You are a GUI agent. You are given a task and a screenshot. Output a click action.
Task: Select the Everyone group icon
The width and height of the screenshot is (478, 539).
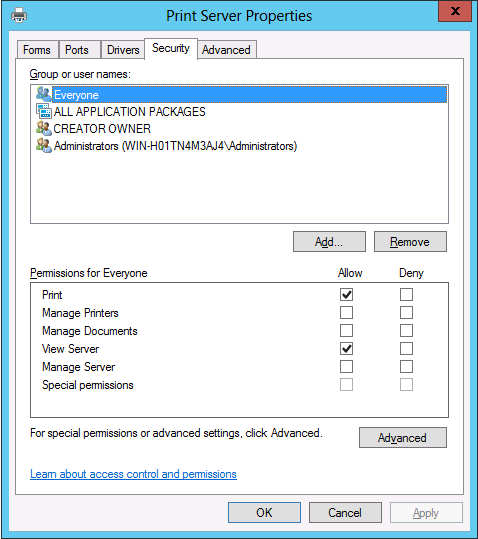[x=44, y=94]
